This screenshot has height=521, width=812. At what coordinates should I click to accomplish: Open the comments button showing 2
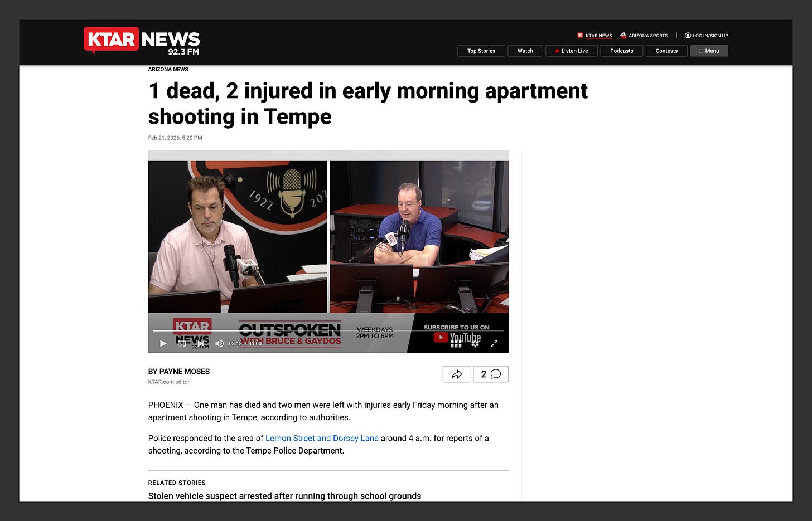pyautogui.click(x=491, y=374)
